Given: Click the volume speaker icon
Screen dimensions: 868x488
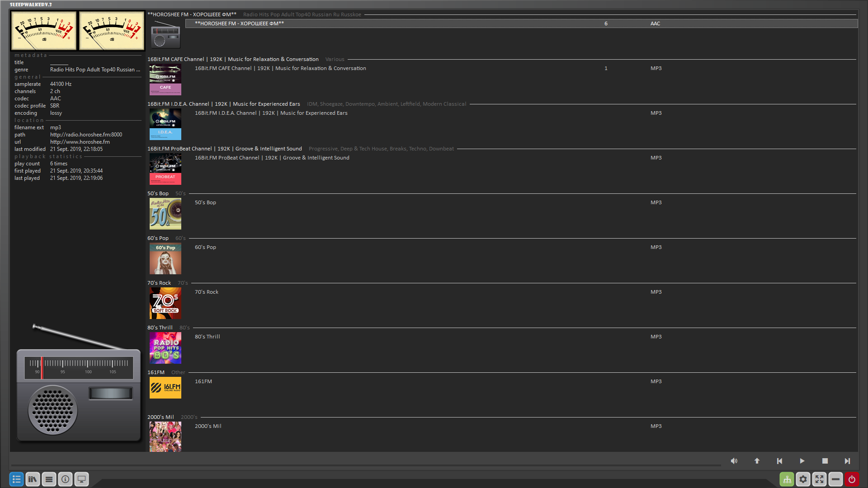Looking at the screenshot, I should 734,461.
